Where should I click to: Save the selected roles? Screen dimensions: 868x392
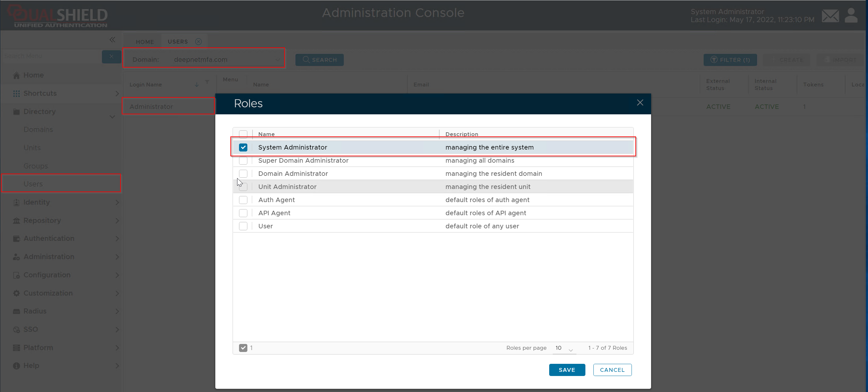click(x=567, y=370)
